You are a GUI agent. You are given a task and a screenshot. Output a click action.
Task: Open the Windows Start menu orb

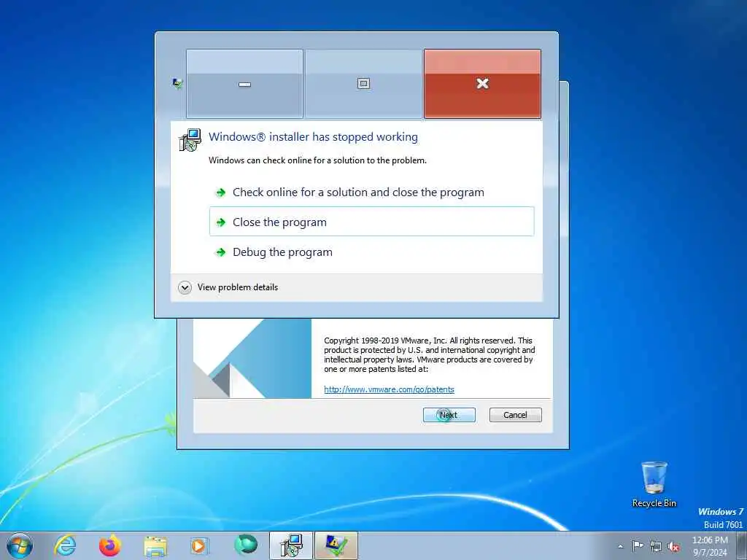pos(20,545)
